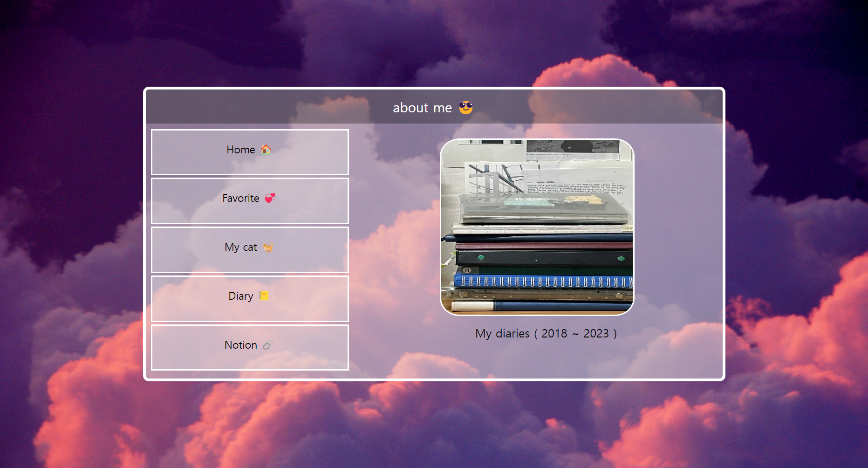This screenshot has height=468, width=868.
Task: Open the stacked diaries photo
Action: [537, 227]
